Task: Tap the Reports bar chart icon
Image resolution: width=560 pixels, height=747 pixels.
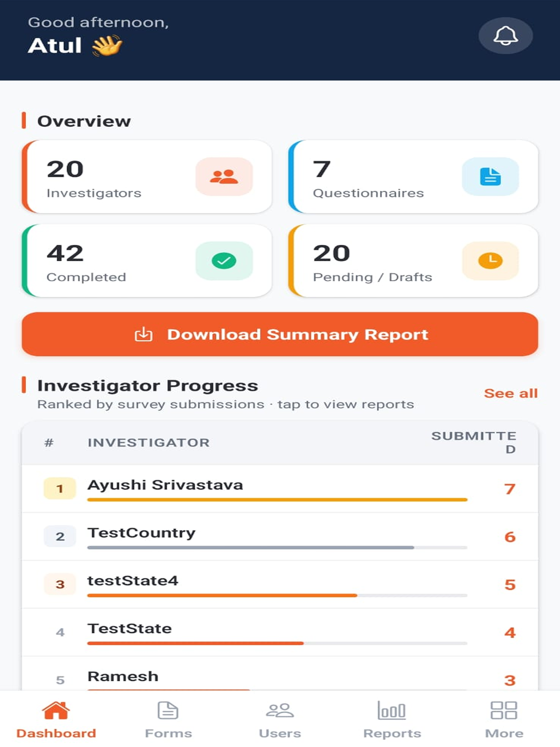Action: tap(392, 710)
